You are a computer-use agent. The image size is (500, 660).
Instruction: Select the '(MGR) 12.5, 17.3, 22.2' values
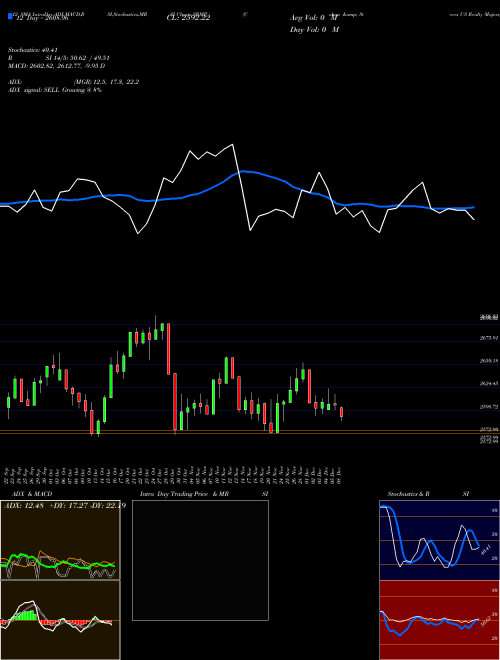click(106, 82)
